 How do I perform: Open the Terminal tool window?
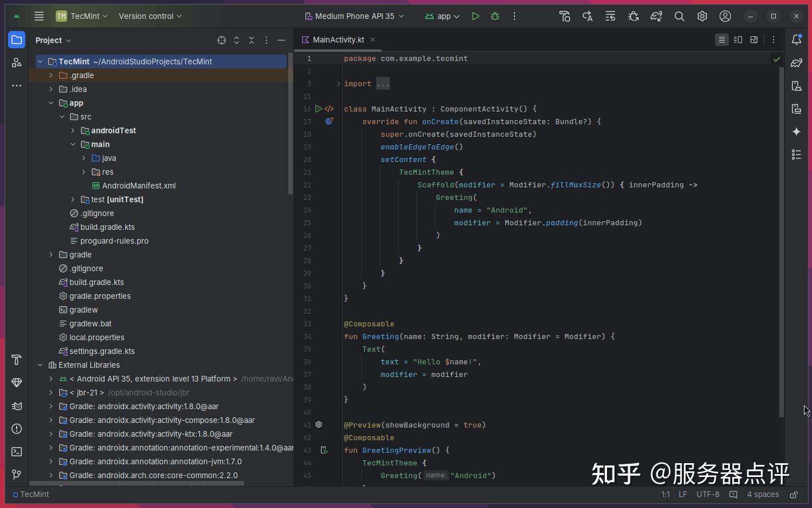click(x=17, y=452)
